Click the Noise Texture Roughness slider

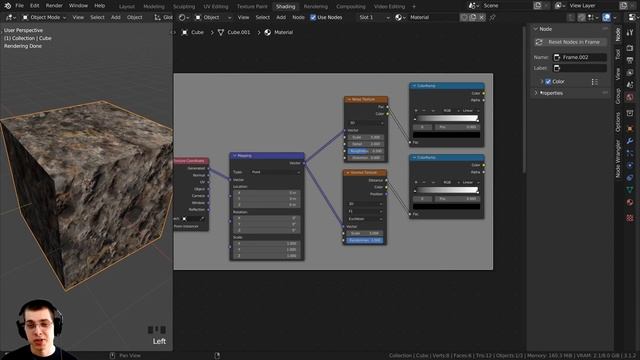click(366, 151)
